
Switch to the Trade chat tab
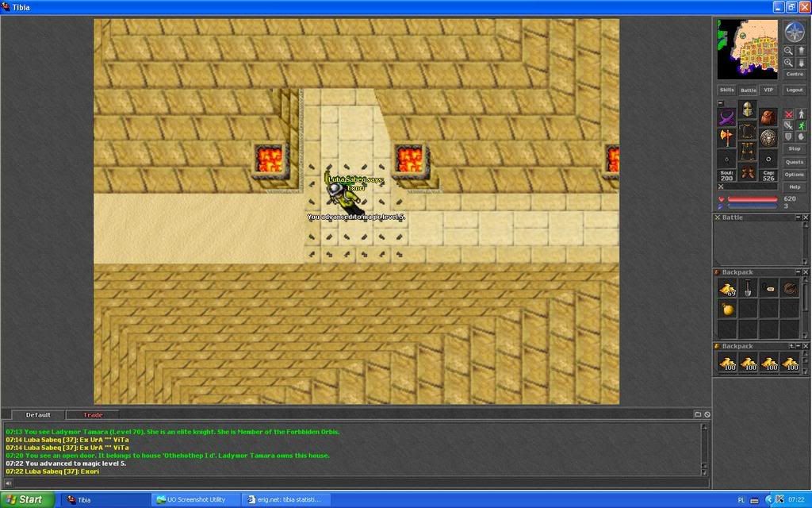click(x=94, y=414)
